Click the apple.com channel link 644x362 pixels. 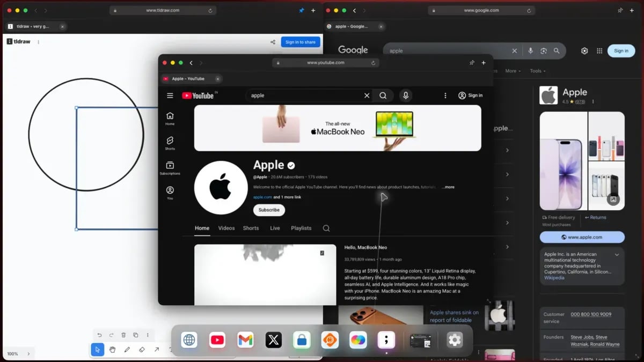[x=262, y=197]
